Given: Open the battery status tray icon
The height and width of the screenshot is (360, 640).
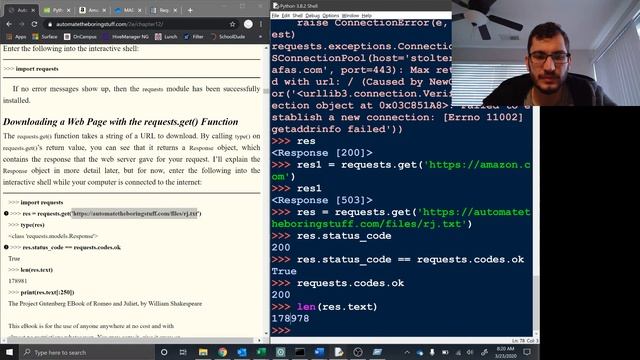Looking at the screenshot, I should (445, 352).
